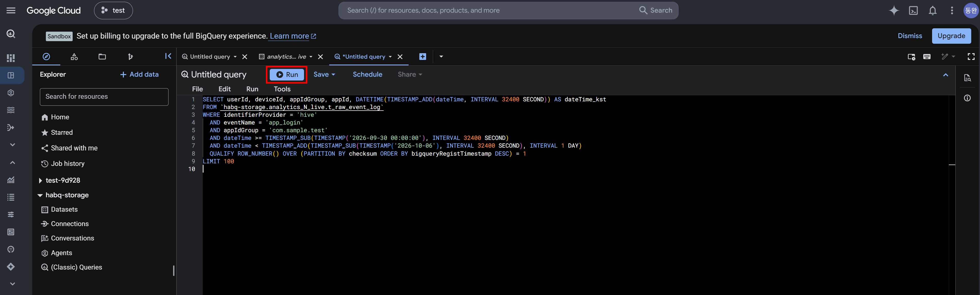The image size is (980, 295).
Task: Open query details info icon on right rail
Action: click(967, 98)
